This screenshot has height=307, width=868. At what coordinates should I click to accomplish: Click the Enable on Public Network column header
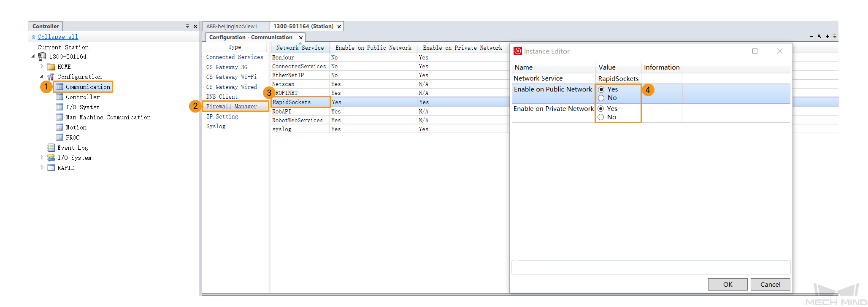[x=373, y=48]
